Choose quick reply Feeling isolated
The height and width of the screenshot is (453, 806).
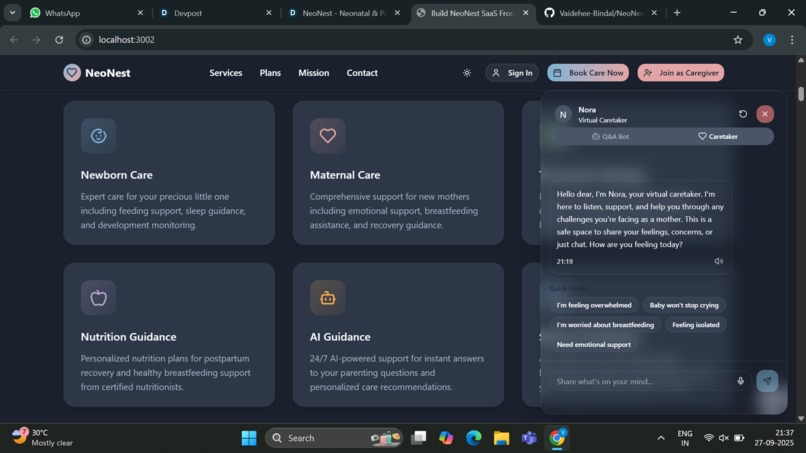(695, 324)
